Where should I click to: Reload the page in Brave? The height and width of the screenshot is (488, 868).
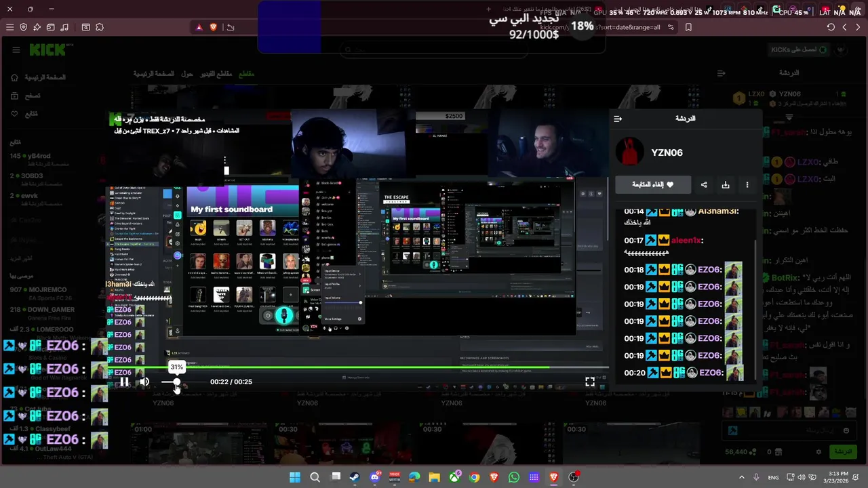tap(831, 27)
